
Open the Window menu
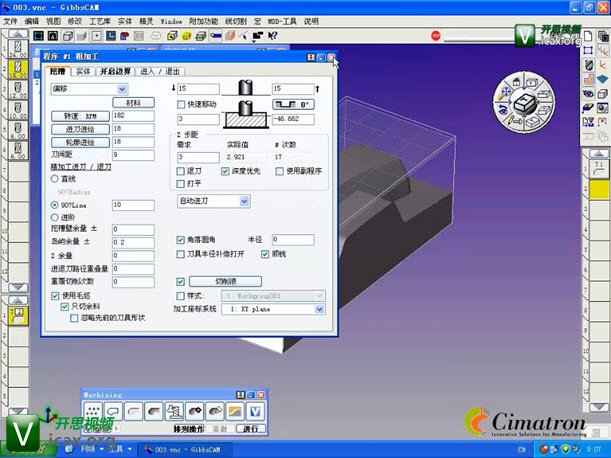[x=171, y=21]
